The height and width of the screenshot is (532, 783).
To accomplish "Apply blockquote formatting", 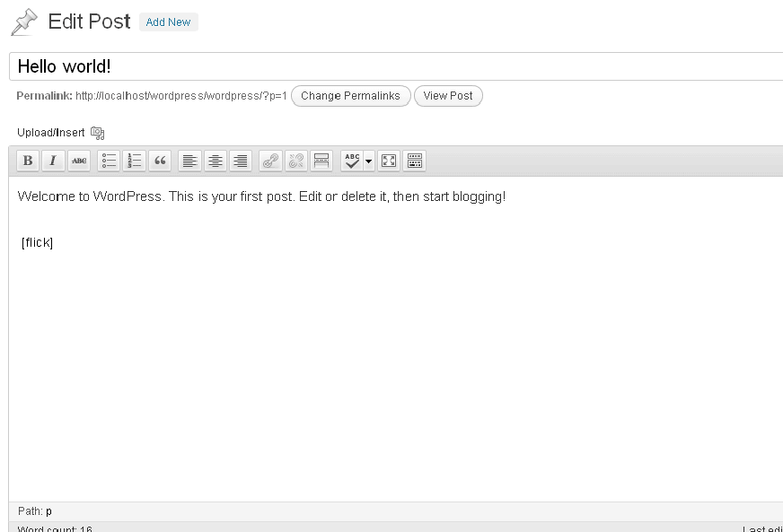I will (160, 161).
